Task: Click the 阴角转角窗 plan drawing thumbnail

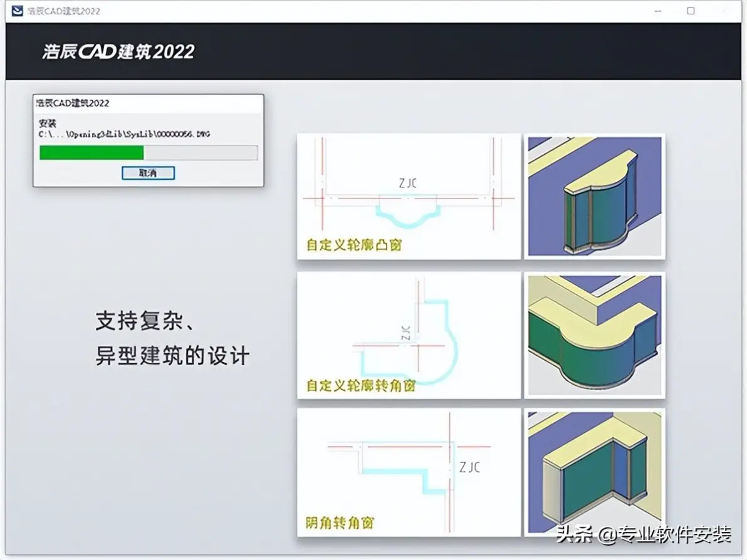Action: point(409,472)
